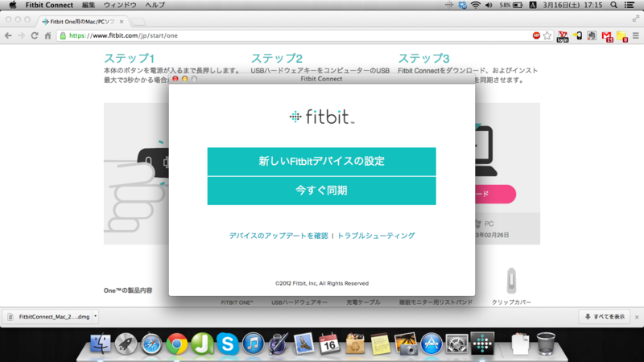Viewport: 644px width, 362px height.
Task: Open the input source A menu
Action: (x=533, y=5)
